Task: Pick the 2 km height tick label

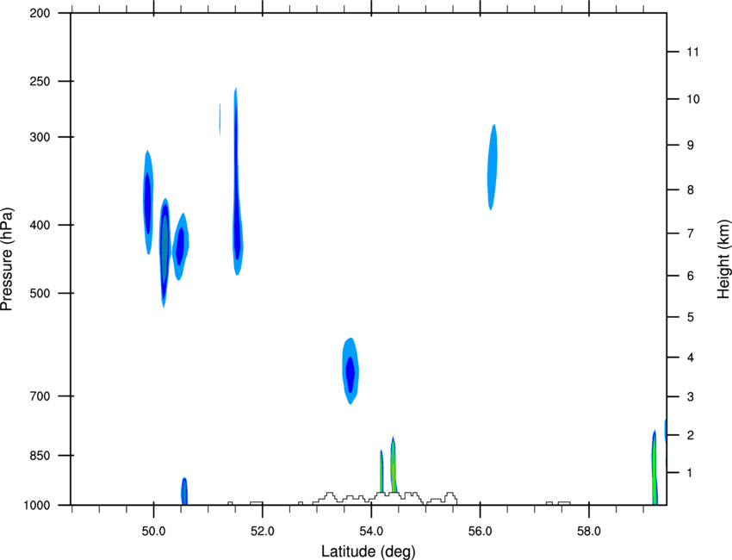Action: click(x=691, y=435)
